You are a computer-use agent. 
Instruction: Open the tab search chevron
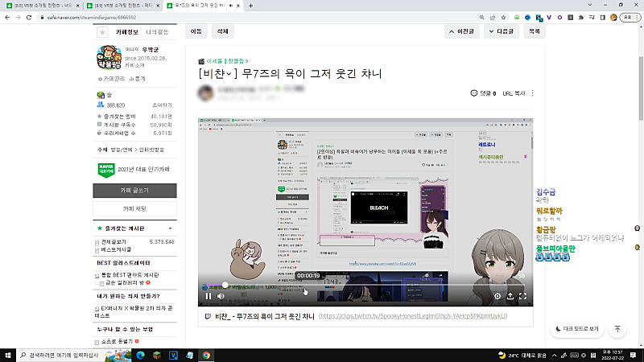coord(590,5)
